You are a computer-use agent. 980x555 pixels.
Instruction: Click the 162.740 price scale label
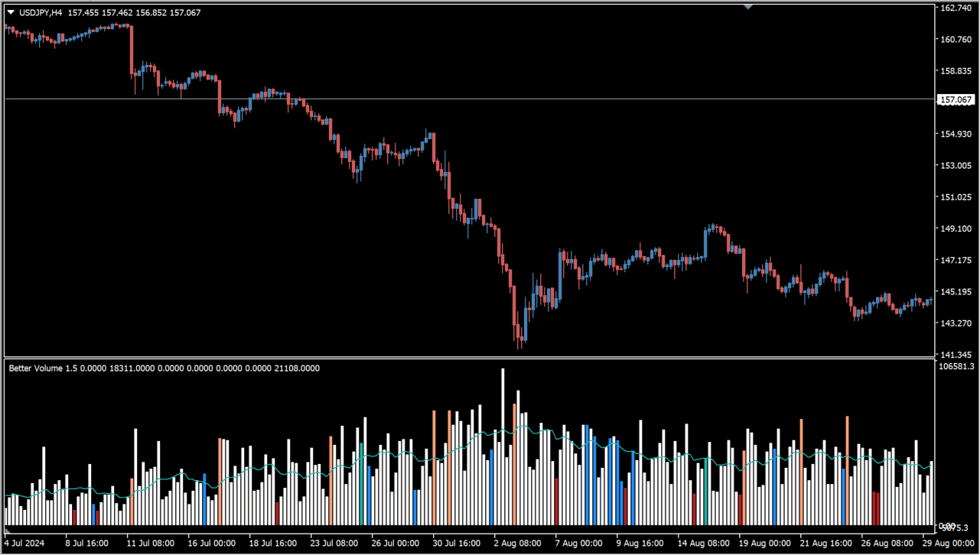click(956, 8)
